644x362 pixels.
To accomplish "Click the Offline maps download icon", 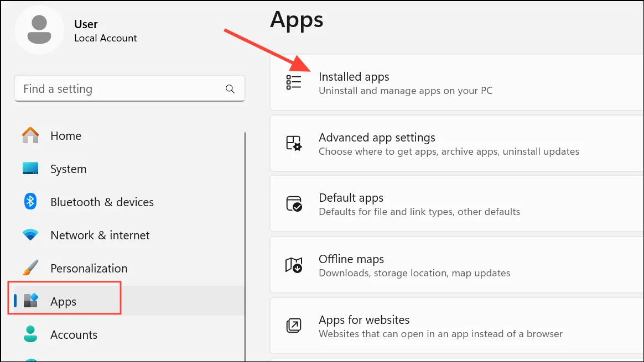I will (294, 265).
